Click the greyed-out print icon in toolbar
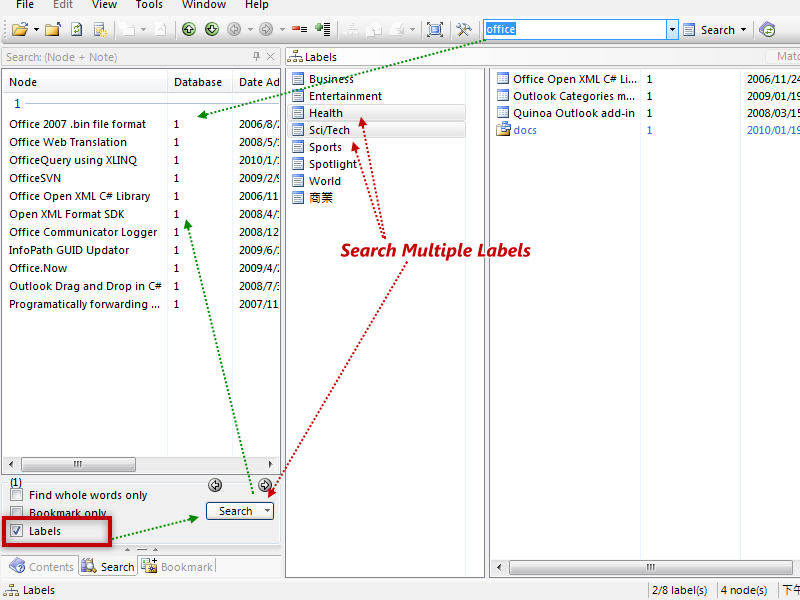Screen dimensions: 800x600 coord(397,30)
